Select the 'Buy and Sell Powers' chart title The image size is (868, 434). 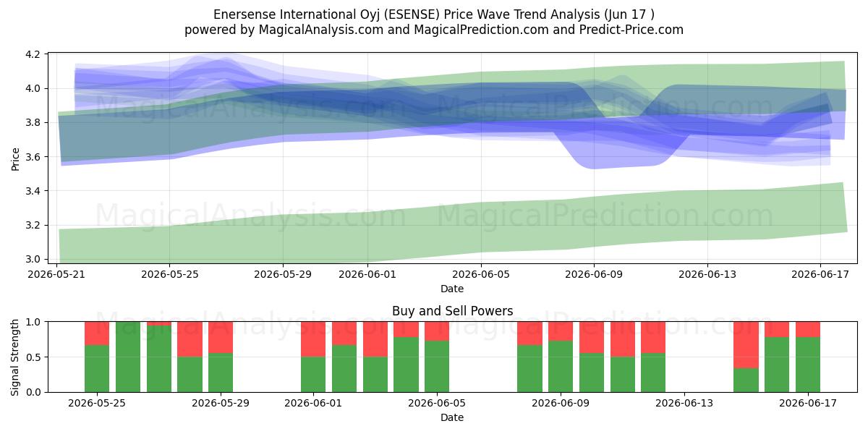453,311
